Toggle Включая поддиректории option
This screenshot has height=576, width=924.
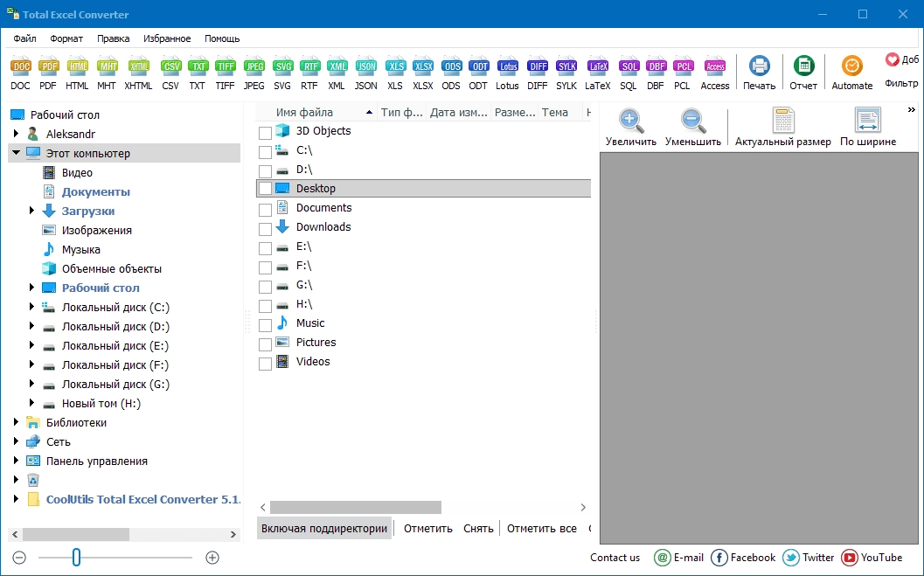[324, 528]
